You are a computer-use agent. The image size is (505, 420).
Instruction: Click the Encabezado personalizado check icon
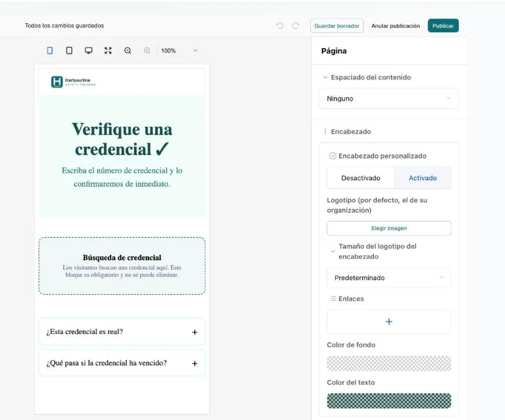333,156
